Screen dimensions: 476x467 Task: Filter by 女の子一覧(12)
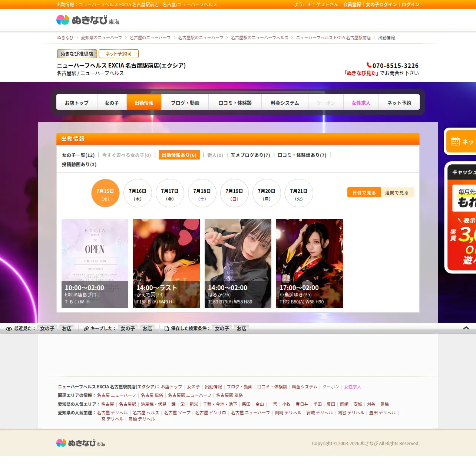(x=78, y=155)
